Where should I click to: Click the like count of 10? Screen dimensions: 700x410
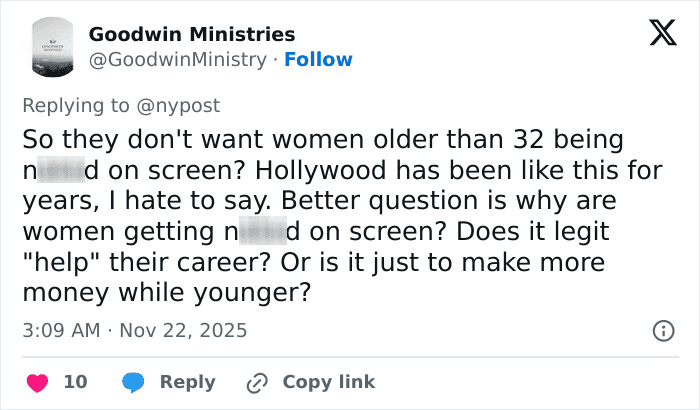75,382
